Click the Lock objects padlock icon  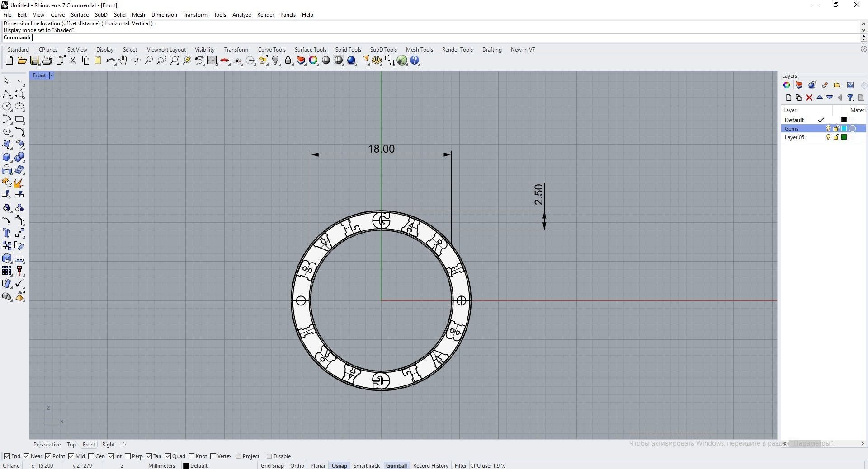288,61
